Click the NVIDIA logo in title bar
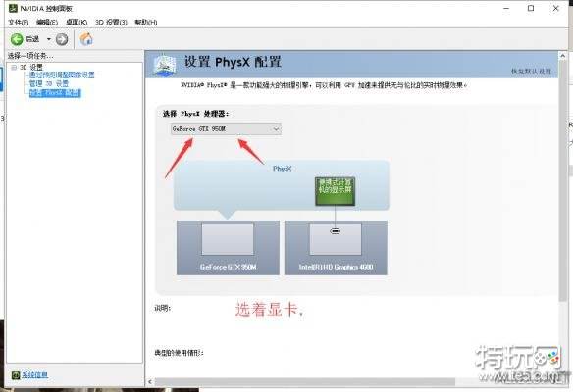The width and height of the screenshot is (573, 392). (13, 8)
